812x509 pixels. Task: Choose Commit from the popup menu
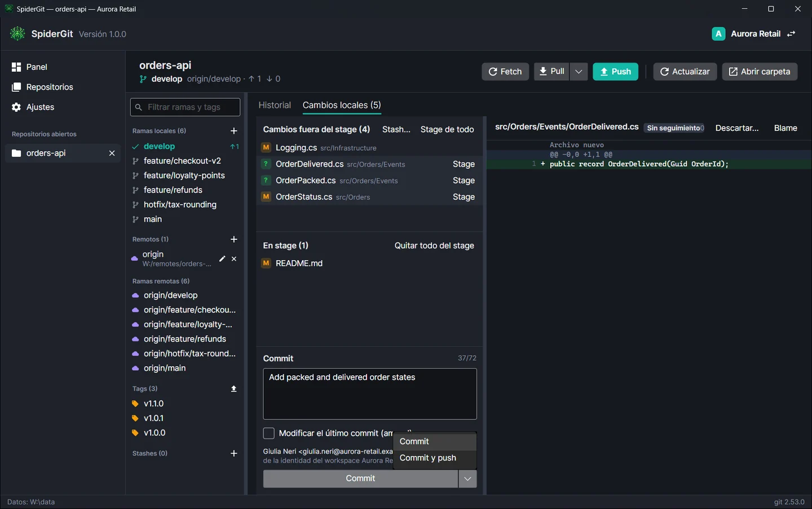click(x=435, y=441)
